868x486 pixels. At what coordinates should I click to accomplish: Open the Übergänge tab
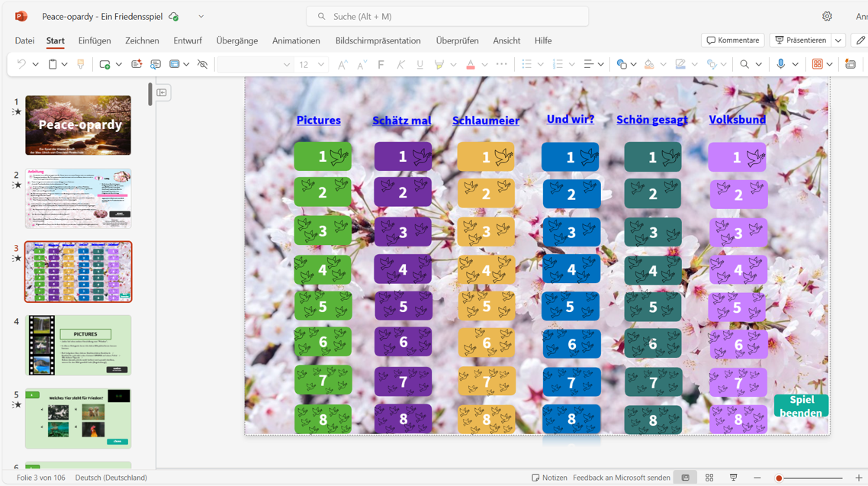(x=236, y=40)
